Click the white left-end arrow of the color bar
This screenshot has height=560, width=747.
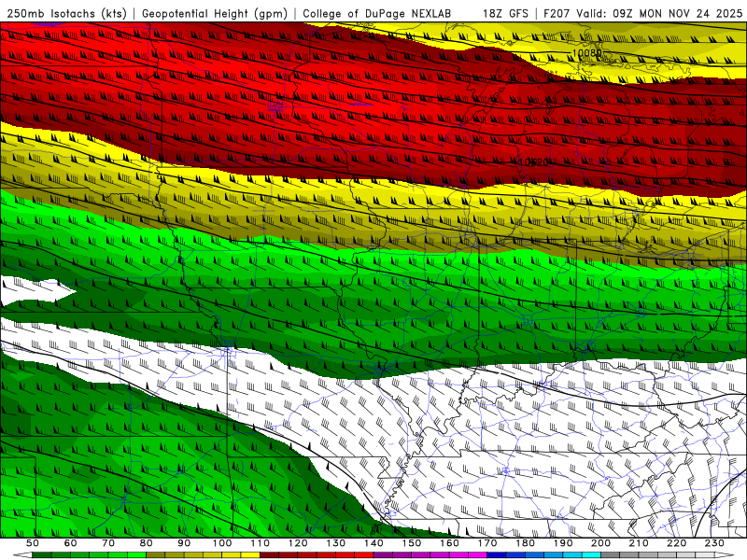click(22, 554)
